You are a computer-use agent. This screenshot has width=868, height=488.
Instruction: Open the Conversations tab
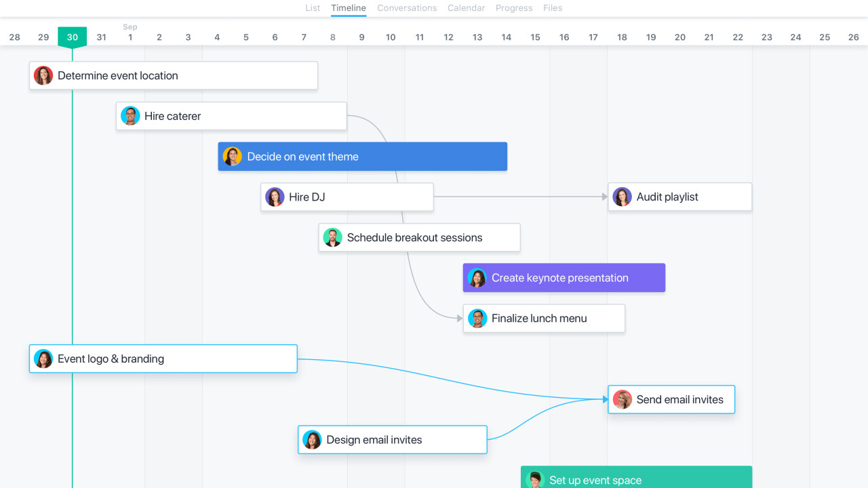pos(407,8)
